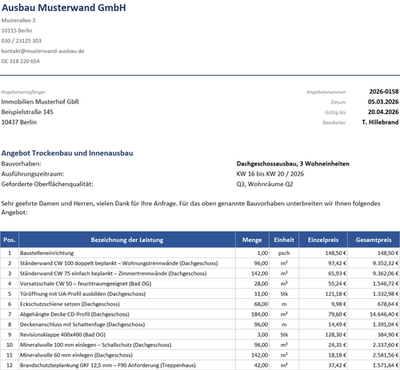Click the heading Angebot Trockenbau und Innenausbau
Viewport: 400px width, 370px height.
pyautogui.click(x=67, y=153)
